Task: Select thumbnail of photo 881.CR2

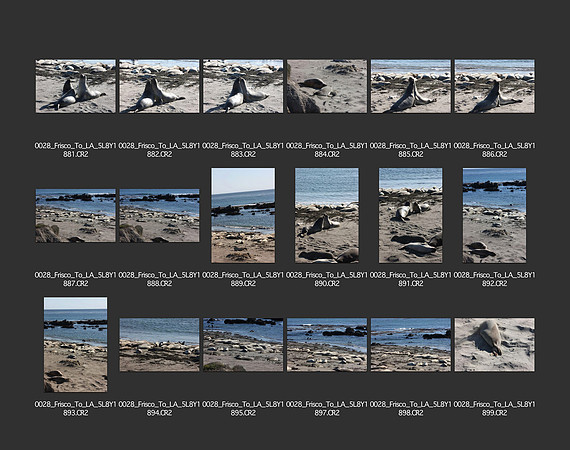Action: click(x=76, y=86)
